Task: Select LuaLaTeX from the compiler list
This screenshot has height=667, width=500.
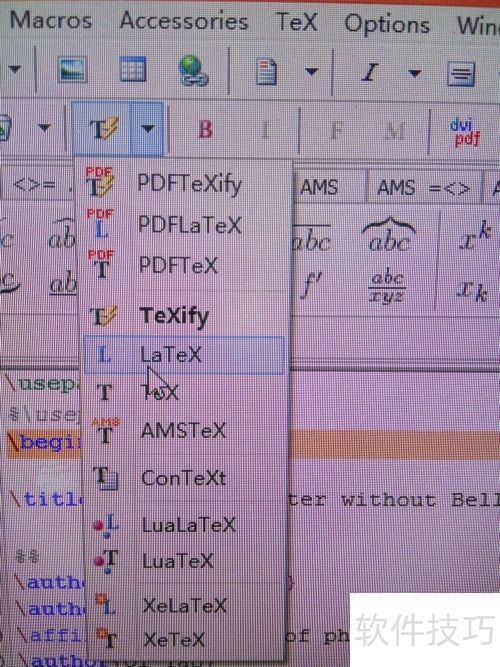Action: pyautogui.click(x=183, y=525)
